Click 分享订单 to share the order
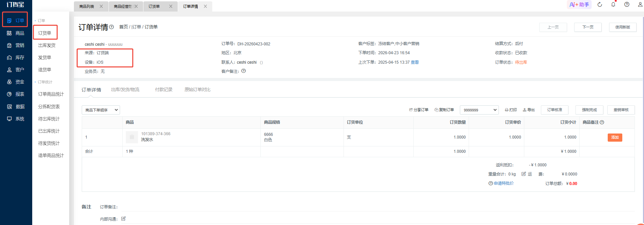Viewport: 644px width, 225px height. pos(419,110)
